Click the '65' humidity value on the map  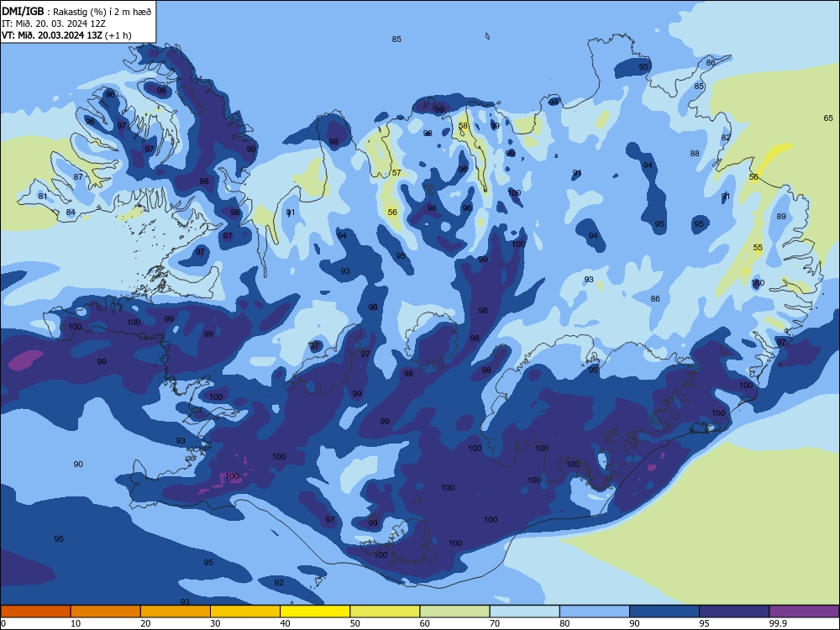[x=828, y=118]
